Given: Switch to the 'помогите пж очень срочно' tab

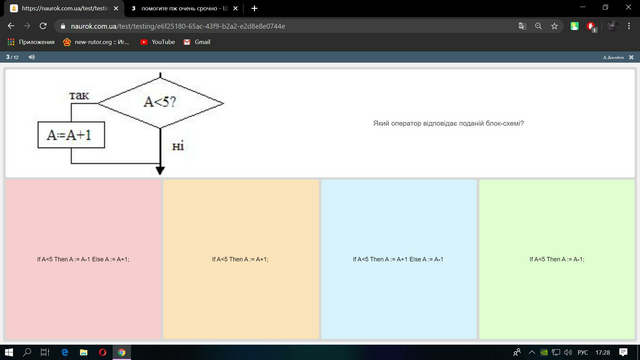Looking at the screenshot, I should [x=184, y=9].
